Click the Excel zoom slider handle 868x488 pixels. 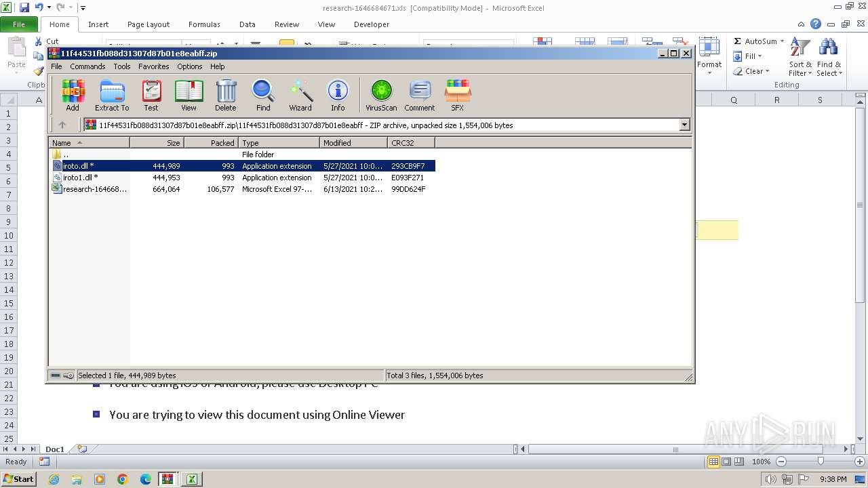pyautogui.click(x=821, y=462)
